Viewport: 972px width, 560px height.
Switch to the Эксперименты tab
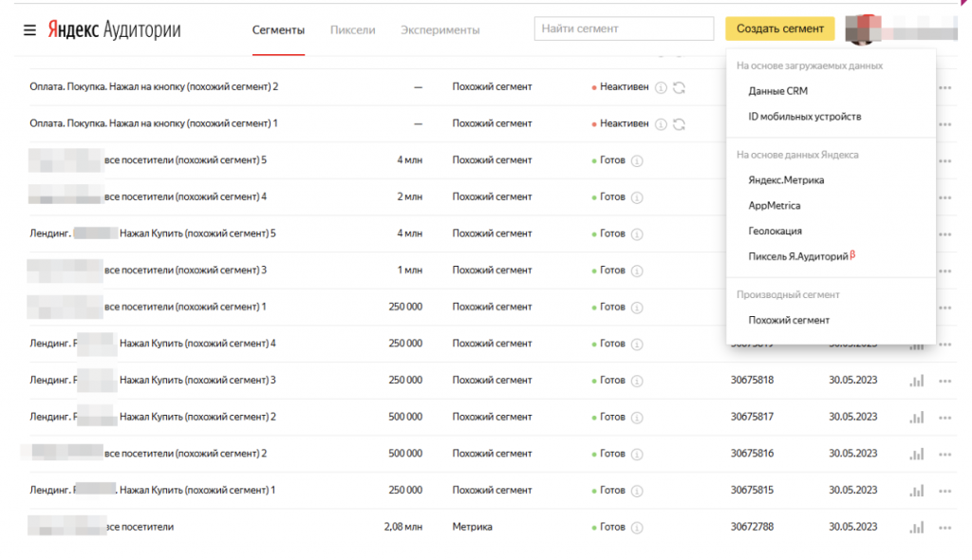click(439, 29)
